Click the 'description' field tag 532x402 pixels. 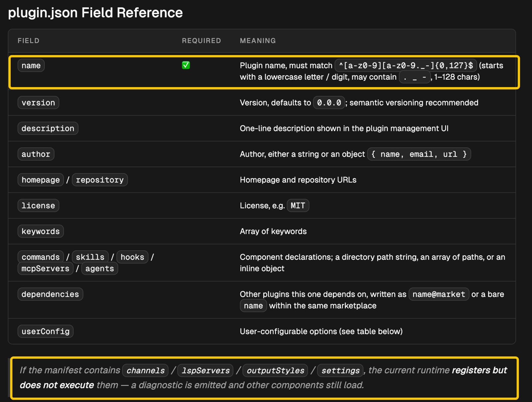(x=48, y=128)
